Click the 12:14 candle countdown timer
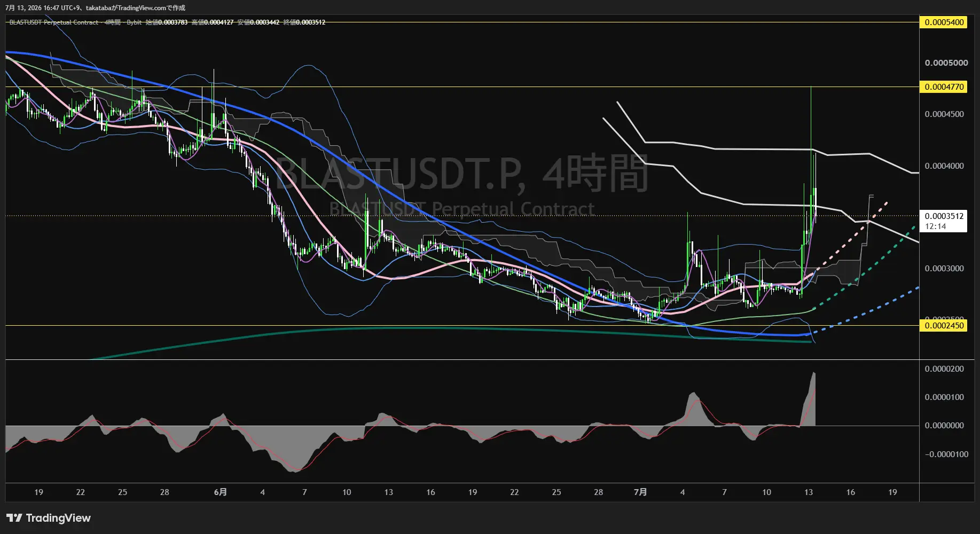Image resolution: width=980 pixels, height=534 pixels. [x=936, y=226]
